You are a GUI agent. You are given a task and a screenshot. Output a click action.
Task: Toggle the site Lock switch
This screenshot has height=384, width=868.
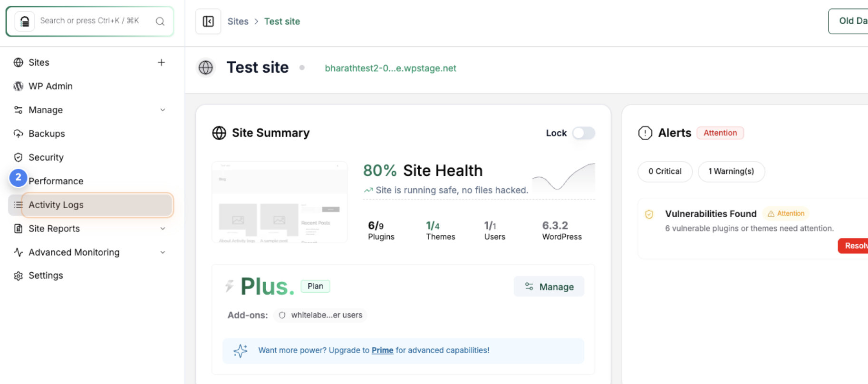[583, 133]
